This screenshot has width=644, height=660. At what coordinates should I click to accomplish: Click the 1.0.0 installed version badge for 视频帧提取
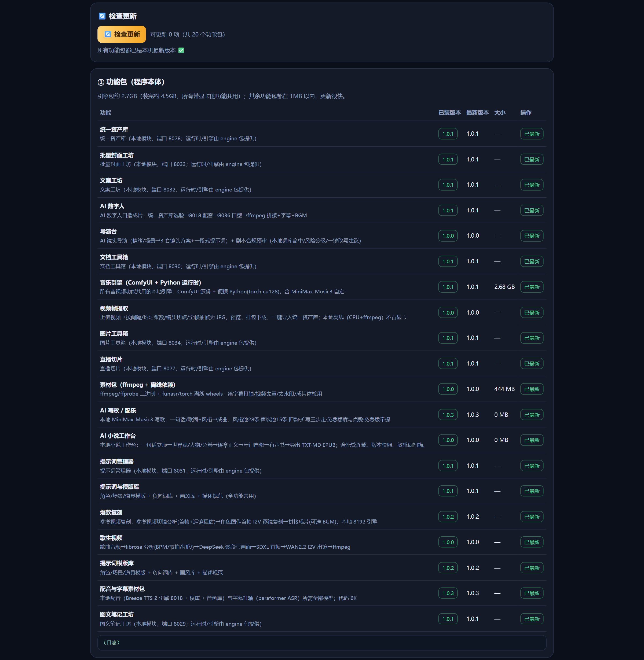click(448, 312)
